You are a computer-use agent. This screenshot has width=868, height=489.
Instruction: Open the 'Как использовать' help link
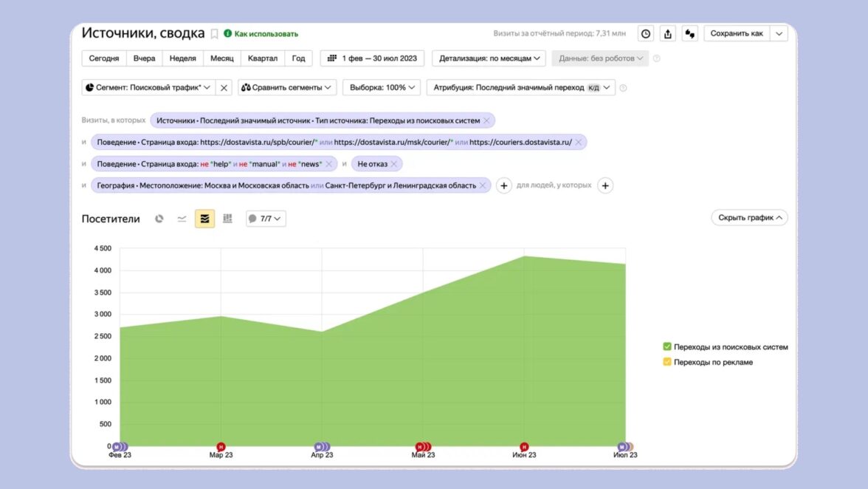point(266,34)
